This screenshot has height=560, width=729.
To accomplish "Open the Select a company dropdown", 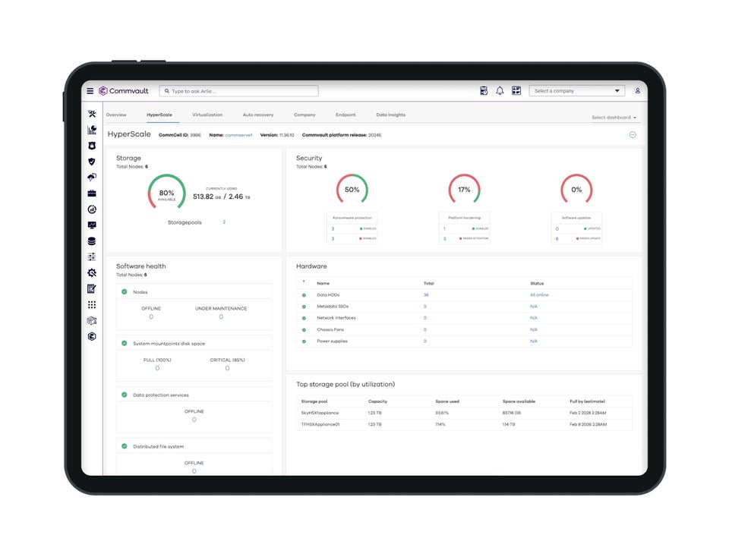I will 577,90.
